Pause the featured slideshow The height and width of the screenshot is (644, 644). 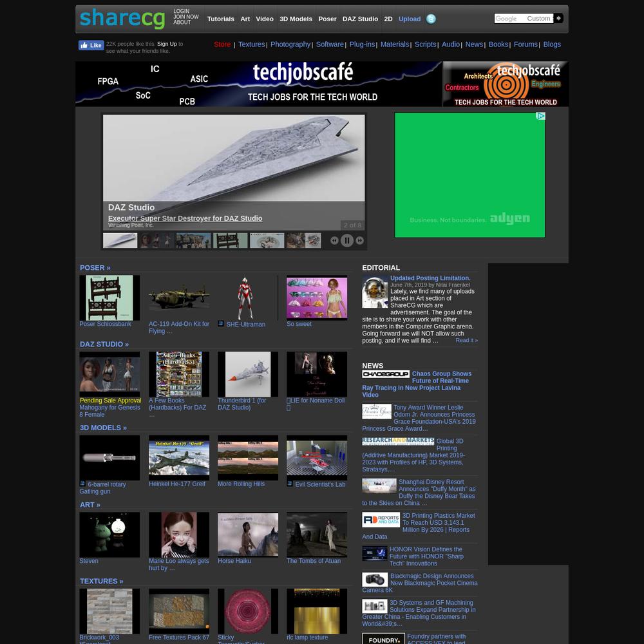click(347, 241)
